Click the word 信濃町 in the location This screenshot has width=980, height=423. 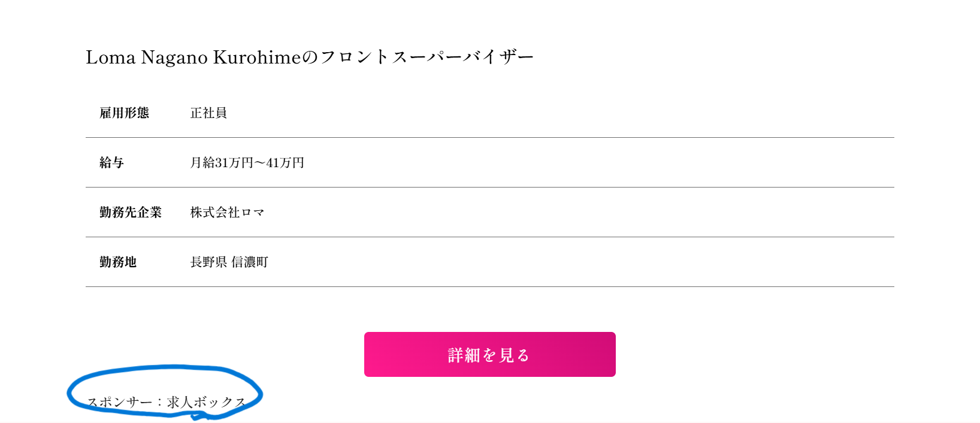pos(250,262)
